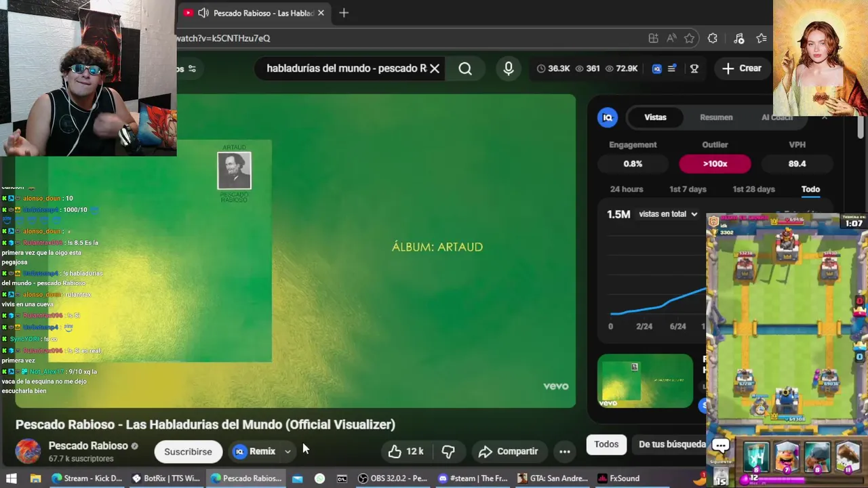Image resolution: width=868 pixels, height=488 pixels.
Task: Click the Crear button
Action: 742,68
